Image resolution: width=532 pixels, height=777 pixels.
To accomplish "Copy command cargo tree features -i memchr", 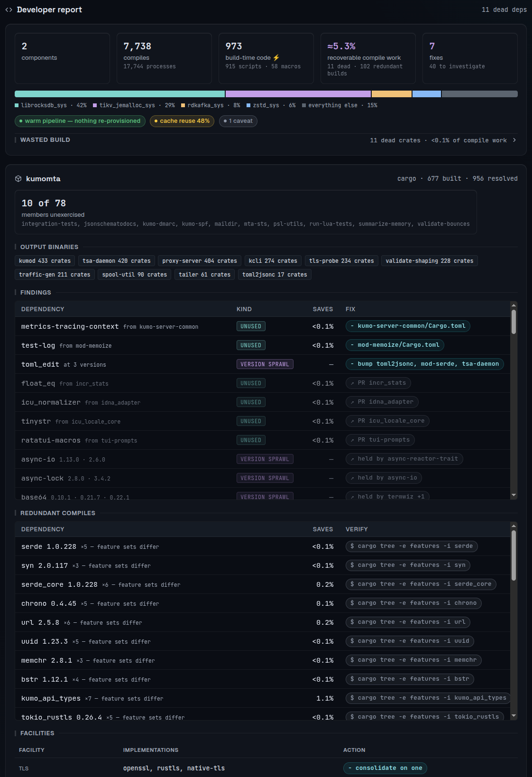I will pos(413,660).
